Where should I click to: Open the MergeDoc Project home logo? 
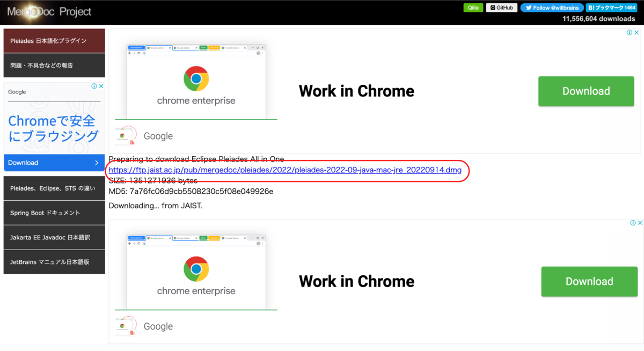[x=49, y=11]
